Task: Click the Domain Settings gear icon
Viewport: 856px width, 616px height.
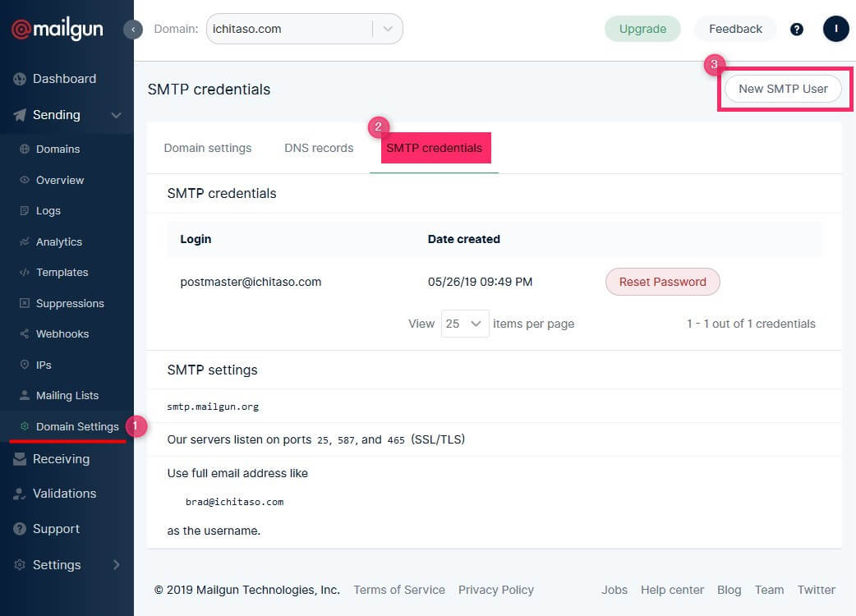Action: (x=25, y=427)
